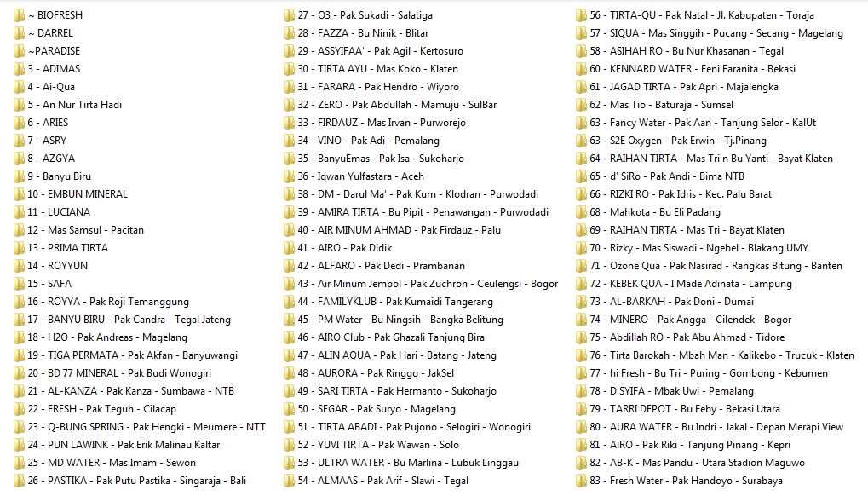Select '80 - AURA WATER - Bu Indri' name
The image size is (868, 496).
point(716,427)
